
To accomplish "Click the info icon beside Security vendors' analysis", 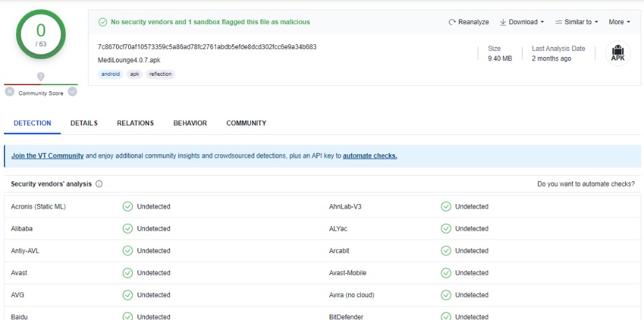I will click(99, 184).
